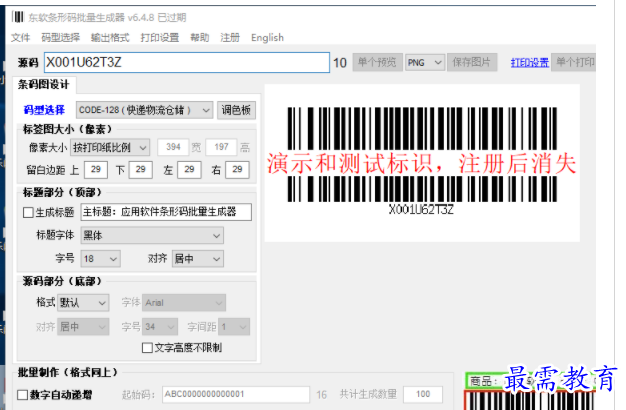Click the bottom margin 下 field
The height and width of the screenshot is (410, 626).
tap(141, 170)
